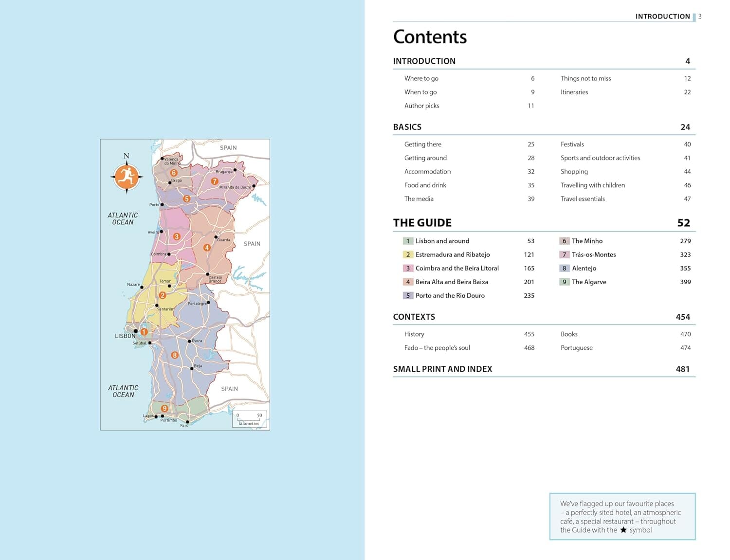Open 'Beira Alta and Beira Baixa' title
730x560 pixels.
click(x=452, y=282)
